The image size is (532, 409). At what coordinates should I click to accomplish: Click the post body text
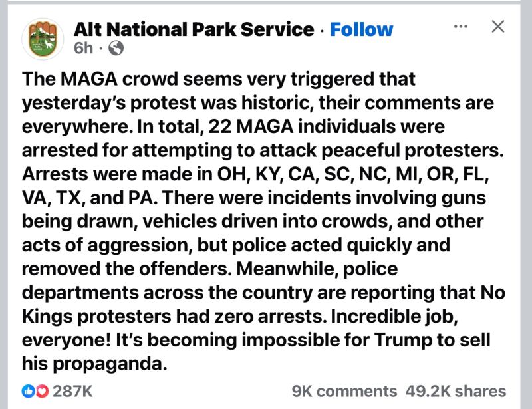tap(259, 219)
